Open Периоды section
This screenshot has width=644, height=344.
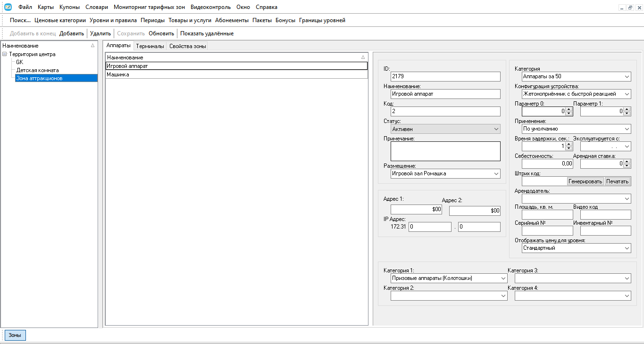click(152, 20)
